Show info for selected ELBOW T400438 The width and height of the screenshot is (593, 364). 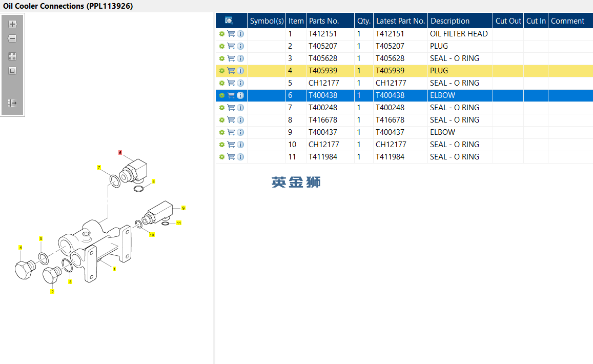(x=240, y=95)
